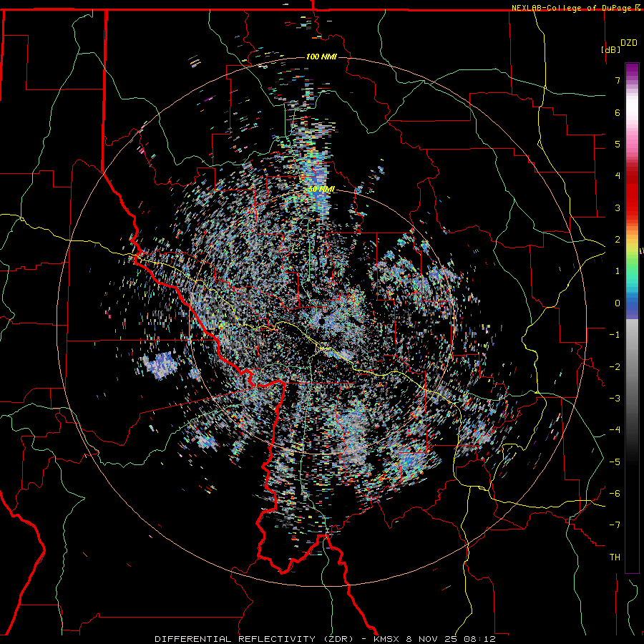The image size is (644, 644).
Task: Click the positive 7 value on color scale
Action: pyautogui.click(x=618, y=80)
